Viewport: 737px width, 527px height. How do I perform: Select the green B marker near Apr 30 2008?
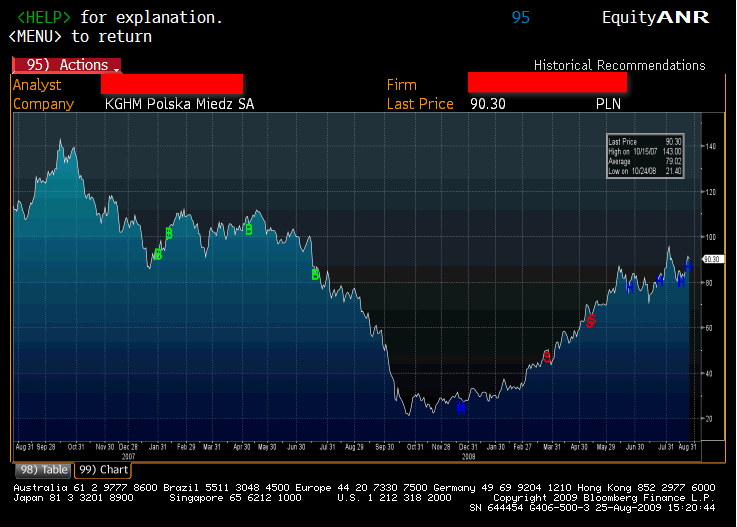(x=249, y=229)
